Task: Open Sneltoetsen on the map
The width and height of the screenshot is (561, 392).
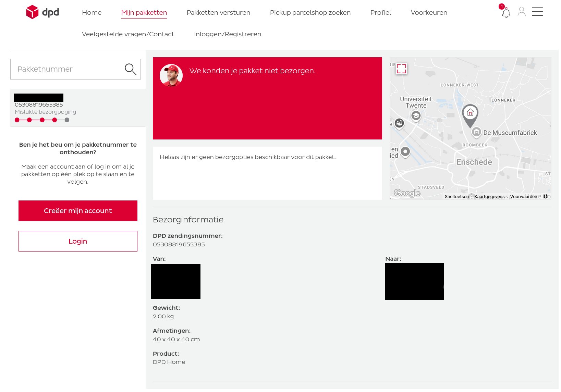Action: tap(456, 197)
